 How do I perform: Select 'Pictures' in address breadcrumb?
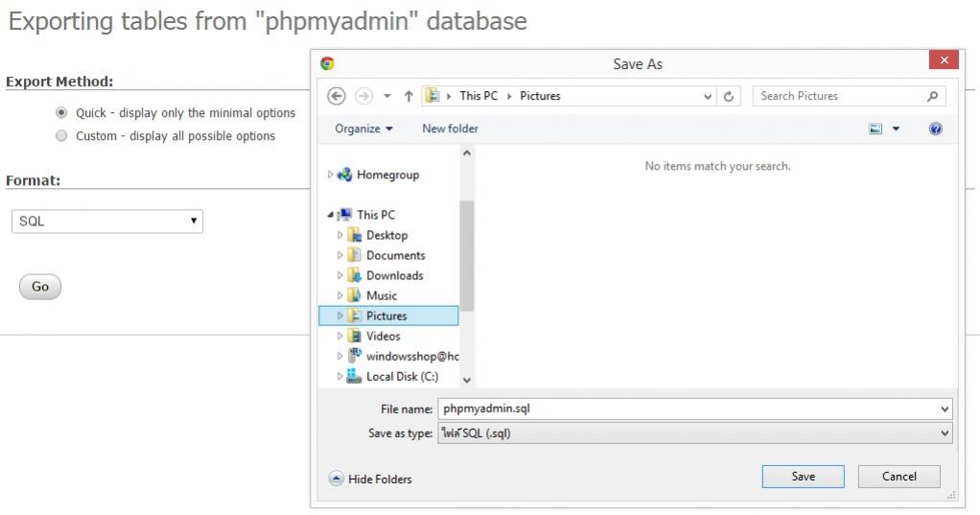(x=540, y=96)
